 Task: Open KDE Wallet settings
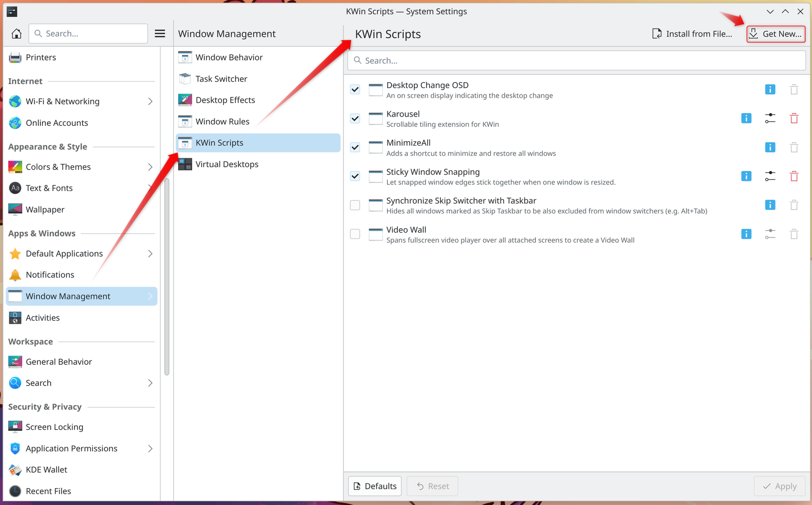pyautogui.click(x=46, y=470)
